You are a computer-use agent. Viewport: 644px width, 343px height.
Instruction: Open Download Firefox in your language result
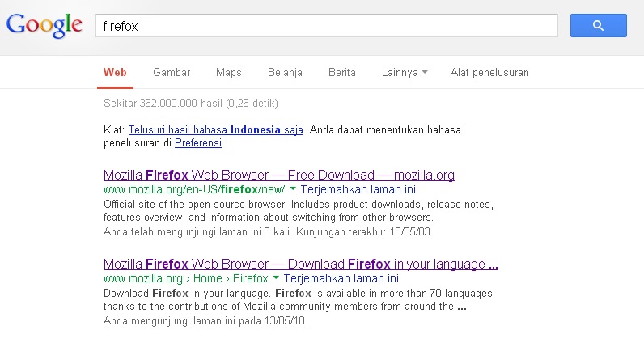(301, 264)
